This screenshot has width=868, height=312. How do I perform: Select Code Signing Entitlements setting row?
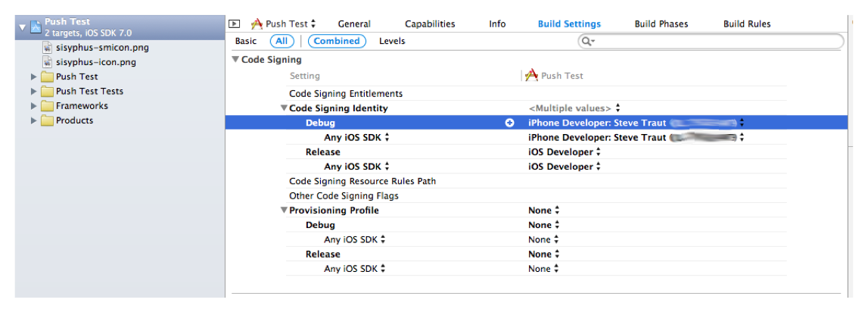(346, 94)
